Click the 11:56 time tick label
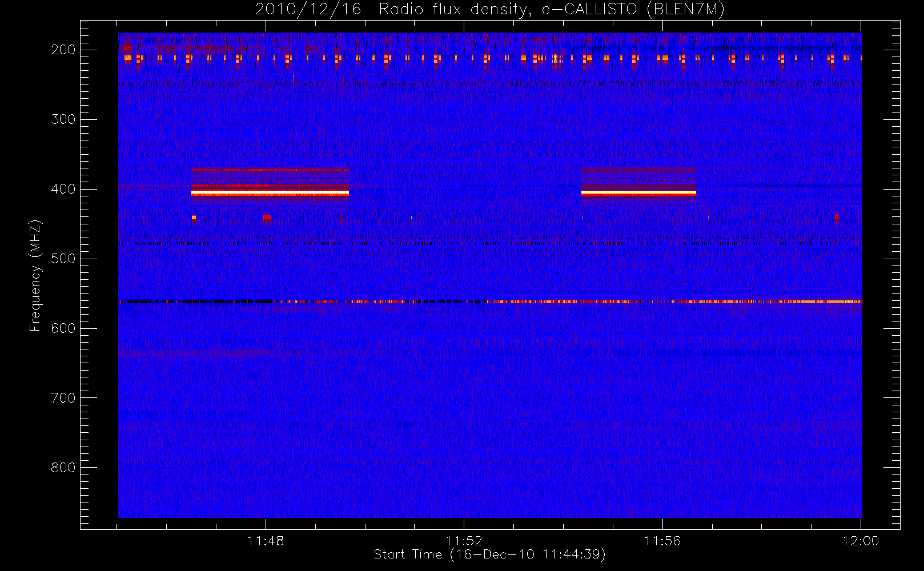 pos(662,541)
